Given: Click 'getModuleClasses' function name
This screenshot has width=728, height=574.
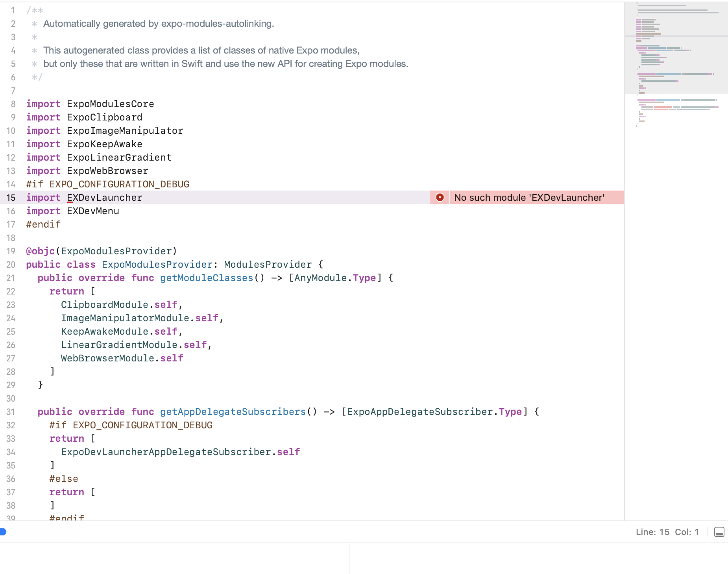Looking at the screenshot, I should tap(207, 278).
